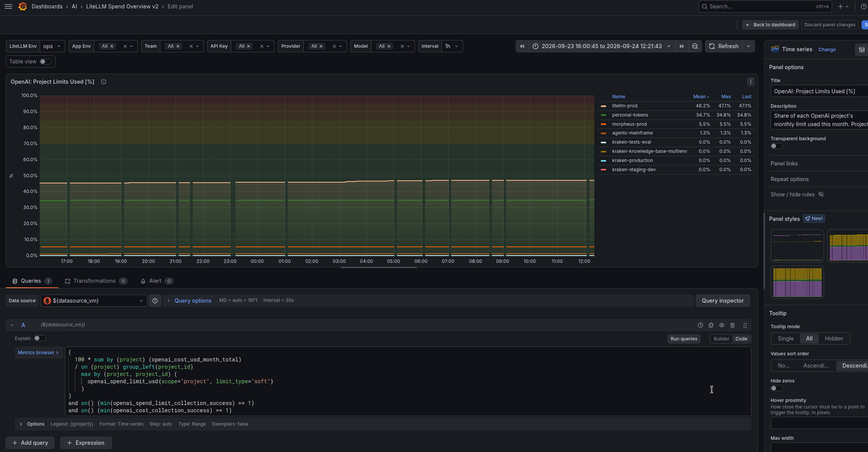Duplicate query A

(x=711, y=325)
